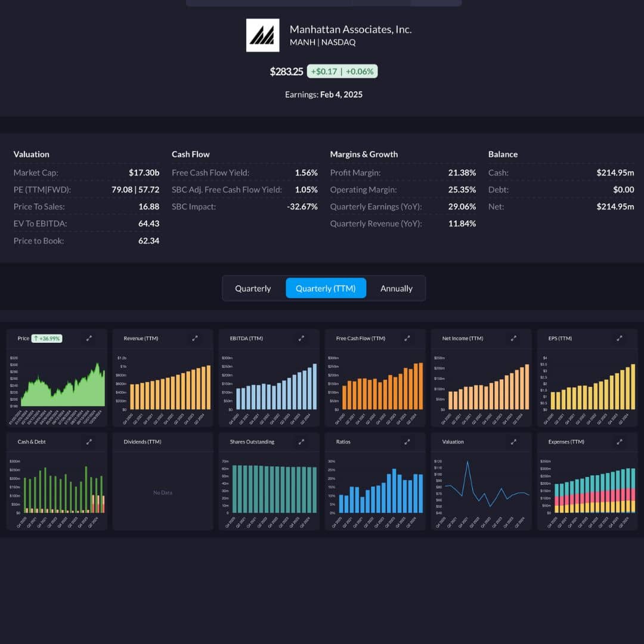Viewport: 644px width, 644px height.
Task: Click the Dividends (TTM) No Data card
Action: [x=163, y=481]
